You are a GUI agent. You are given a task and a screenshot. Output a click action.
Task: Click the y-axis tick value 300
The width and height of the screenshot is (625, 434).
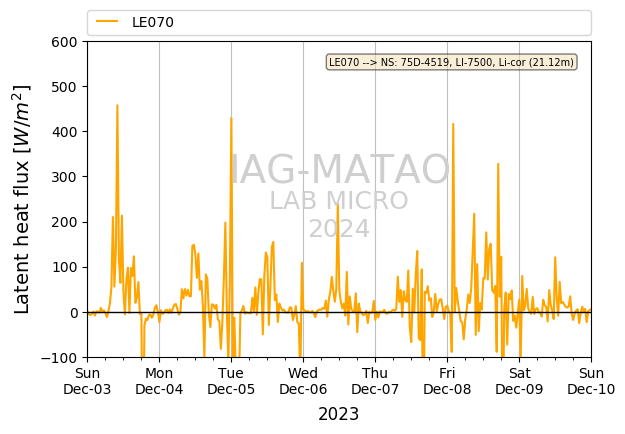coord(64,177)
